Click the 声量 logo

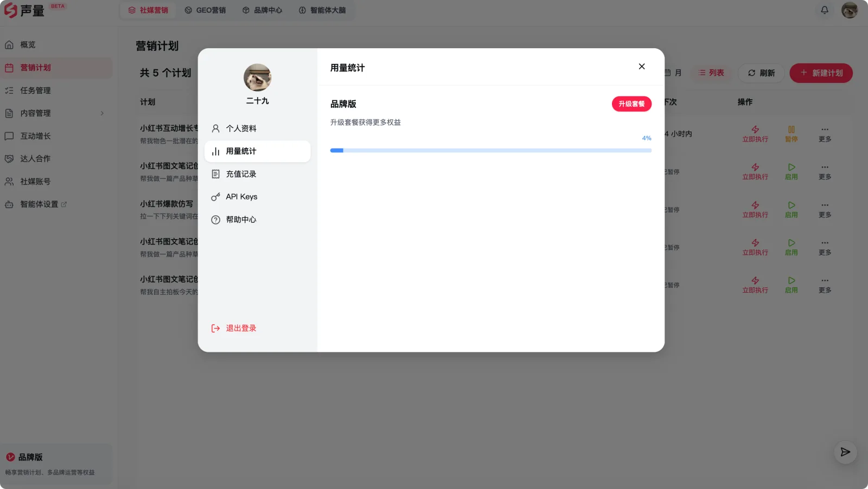click(24, 10)
